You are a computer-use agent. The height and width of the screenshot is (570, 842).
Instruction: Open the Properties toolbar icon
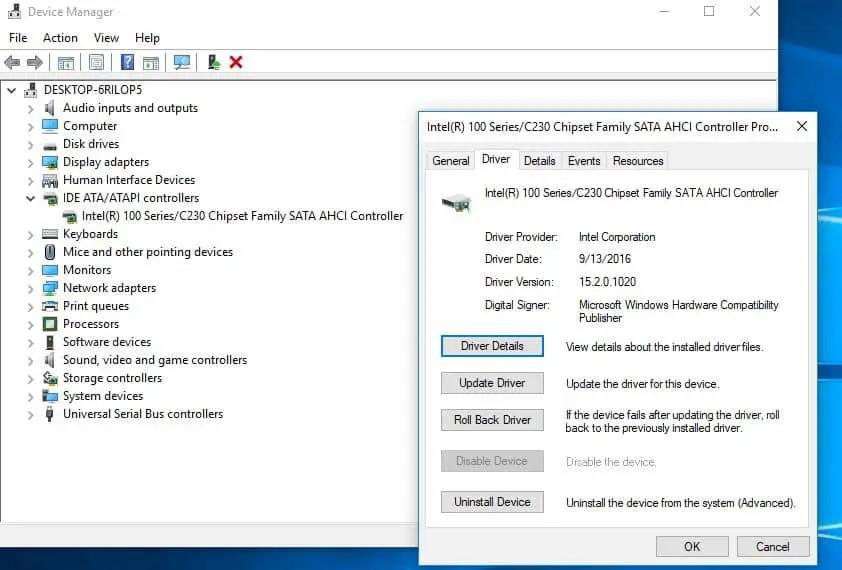[97, 63]
